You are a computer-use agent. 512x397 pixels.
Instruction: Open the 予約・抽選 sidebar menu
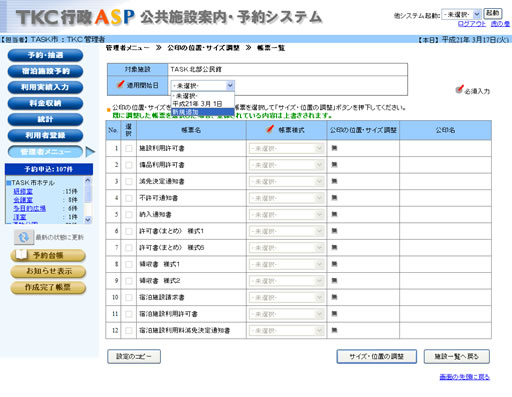[x=45, y=55]
